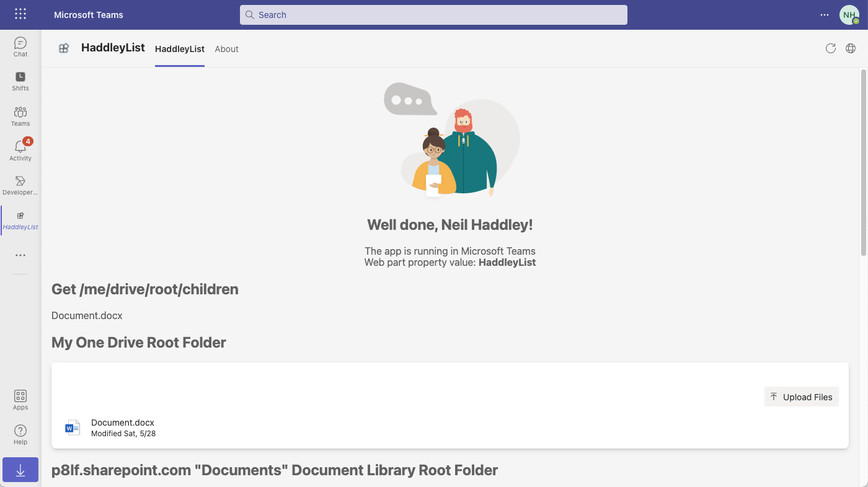Switch to the About tab

tap(227, 49)
